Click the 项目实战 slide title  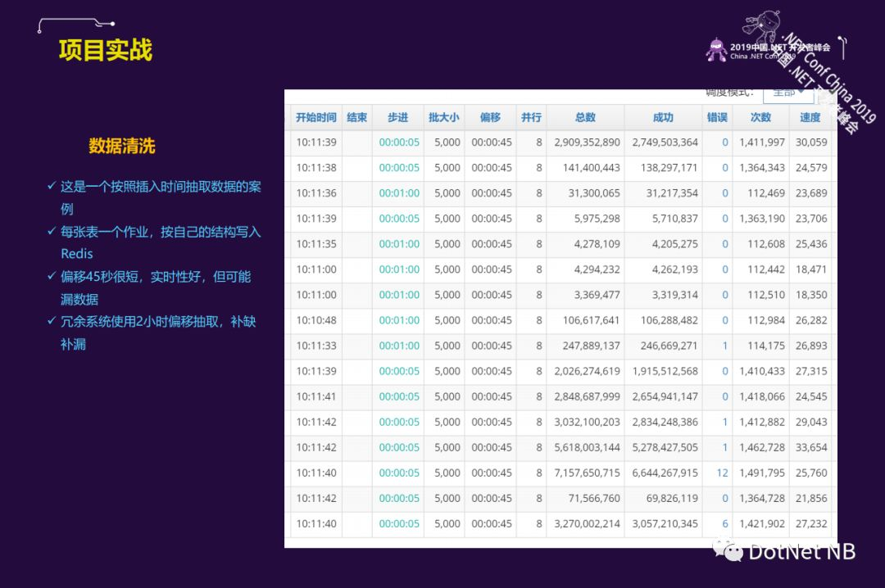coord(106,50)
